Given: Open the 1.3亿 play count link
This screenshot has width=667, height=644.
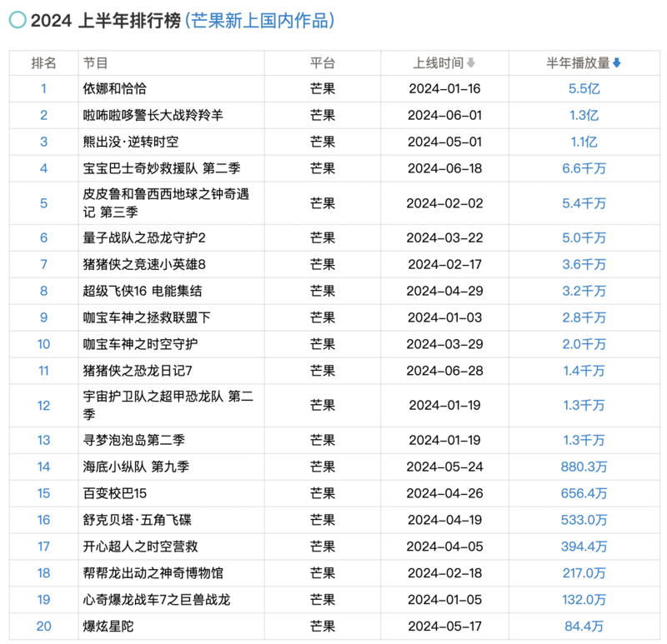Looking at the screenshot, I should [584, 115].
